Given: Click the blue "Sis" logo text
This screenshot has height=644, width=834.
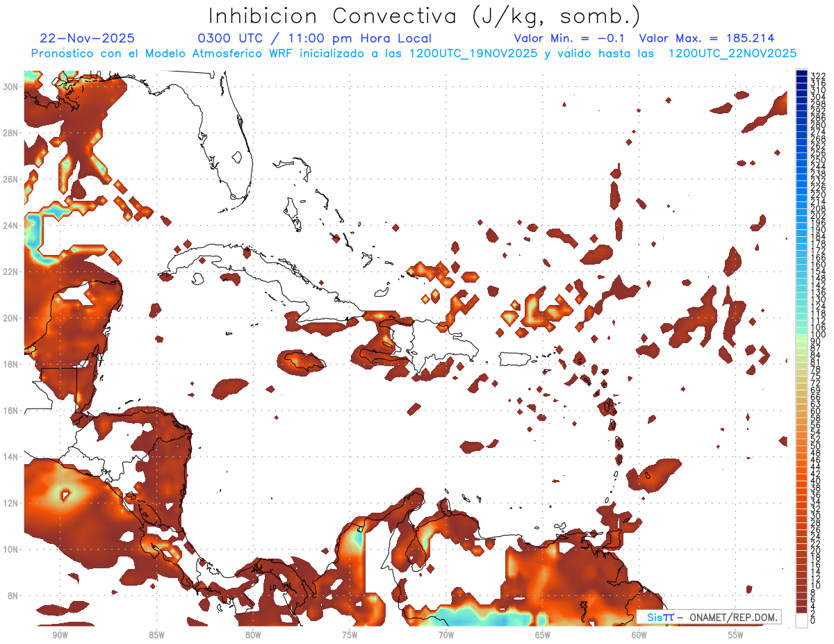Looking at the screenshot, I should coord(656,617).
